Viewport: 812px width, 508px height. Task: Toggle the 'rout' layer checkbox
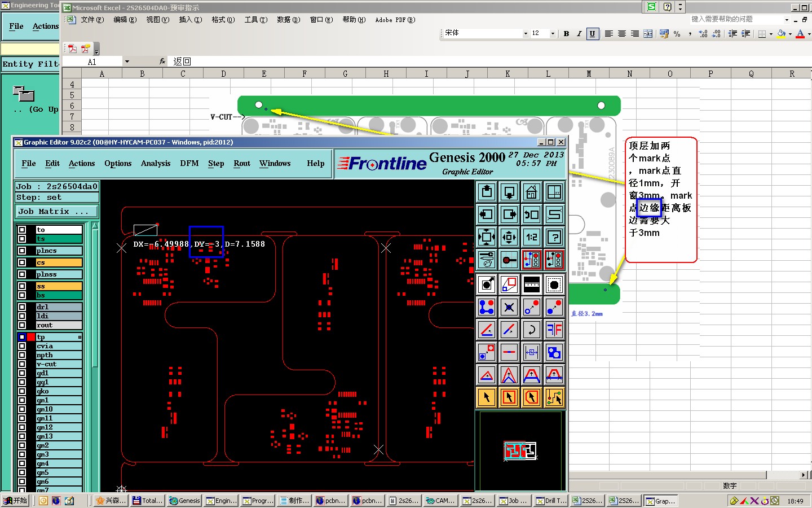point(22,325)
